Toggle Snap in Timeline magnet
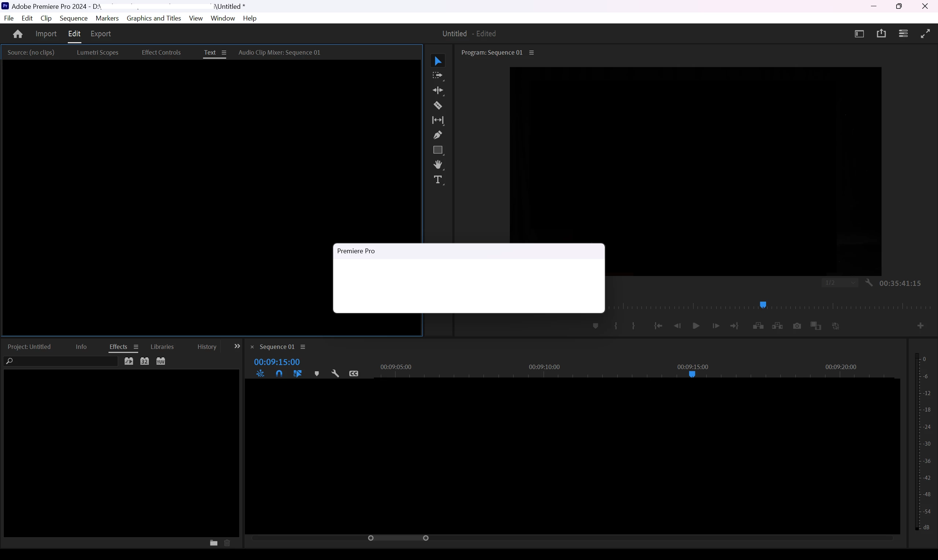 click(279, 373)
